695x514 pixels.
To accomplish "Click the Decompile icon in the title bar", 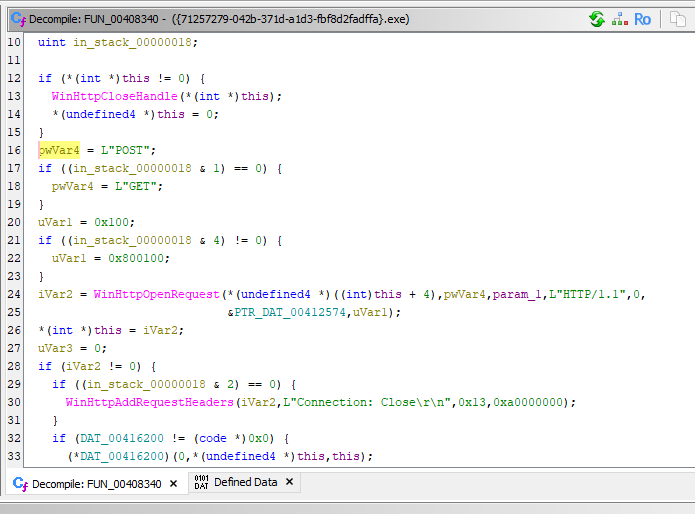I will coord(17,19).
